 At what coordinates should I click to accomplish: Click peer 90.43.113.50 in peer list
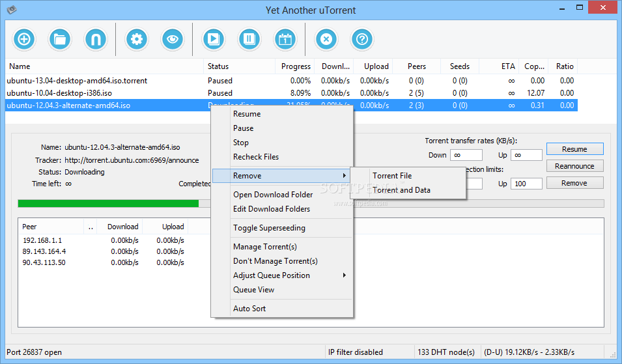44,262
